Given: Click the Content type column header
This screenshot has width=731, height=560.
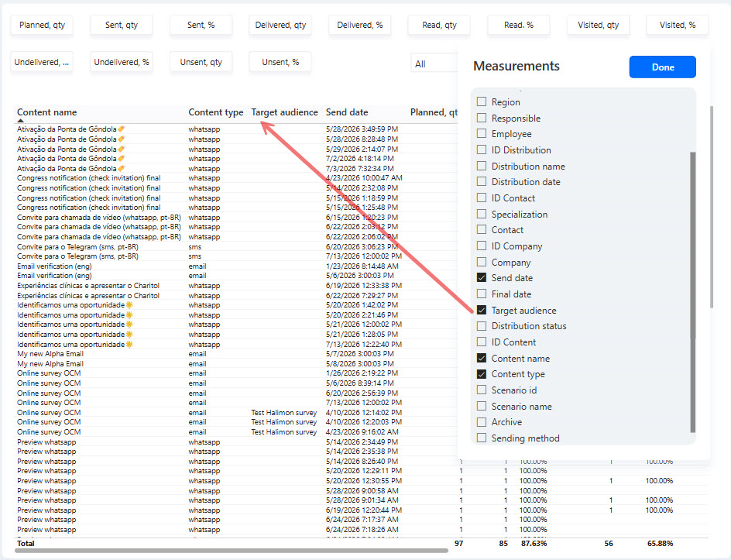Looking at the screenshot, I should tap(216, 112).
